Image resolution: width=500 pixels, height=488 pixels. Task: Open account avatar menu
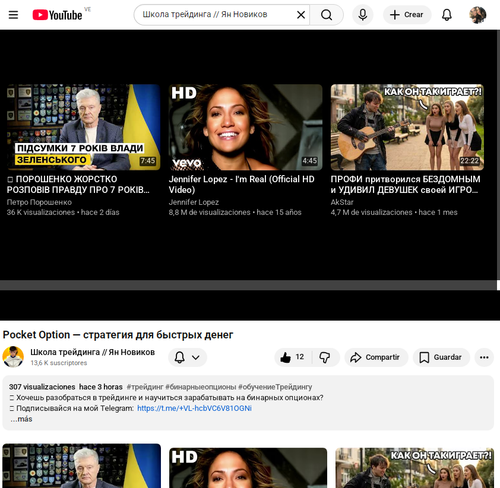coord(478,15)
